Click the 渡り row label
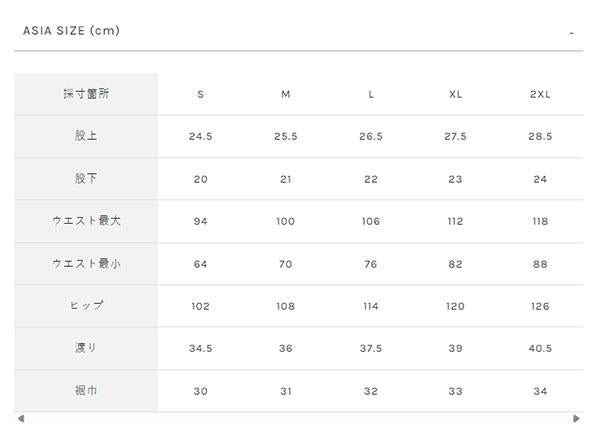The width and height of the screenshot is (600, 435). click(86, 348)
